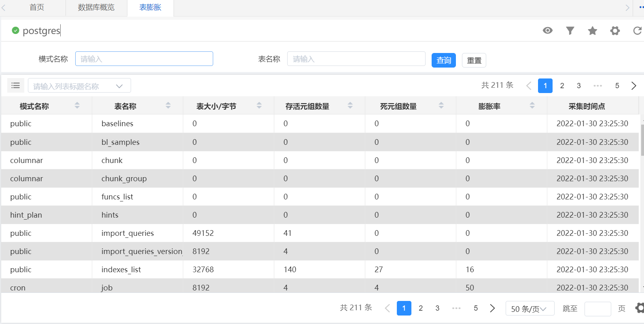The width and height of the screenshot is (644, 324).
Task: Select page 1 in bottom pagination
Action: [x=404, y=308]
